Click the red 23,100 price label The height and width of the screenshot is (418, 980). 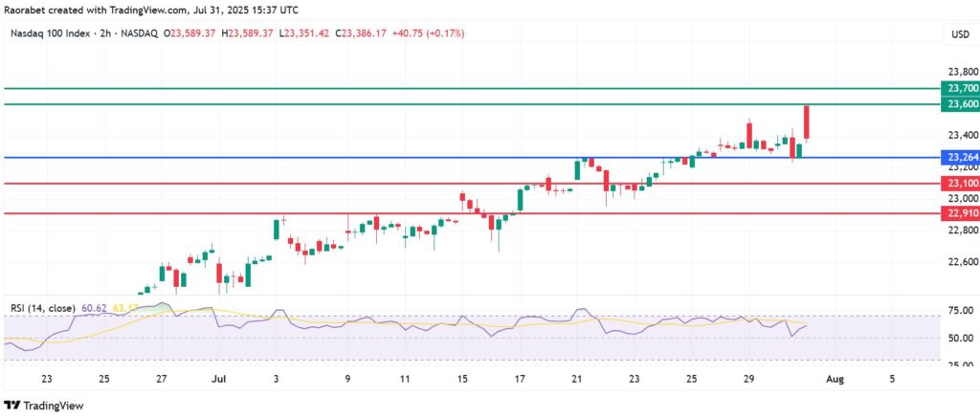click(959, 182)
